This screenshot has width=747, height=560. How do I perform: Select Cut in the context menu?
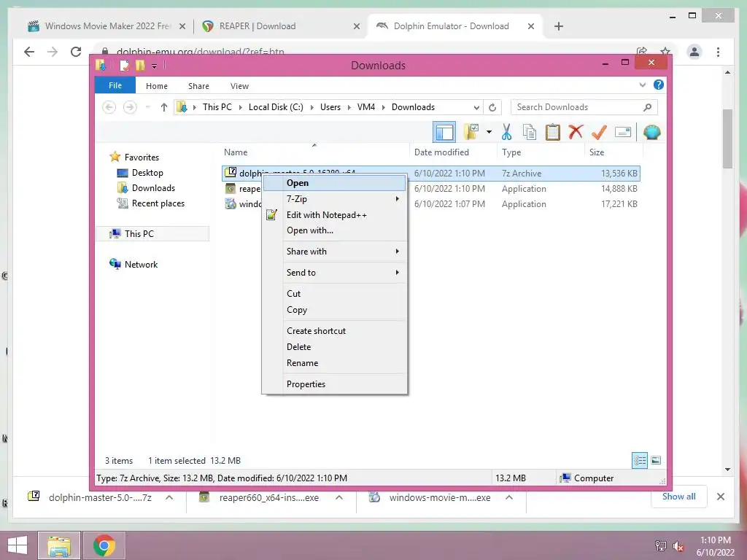[x=334, y=294]
